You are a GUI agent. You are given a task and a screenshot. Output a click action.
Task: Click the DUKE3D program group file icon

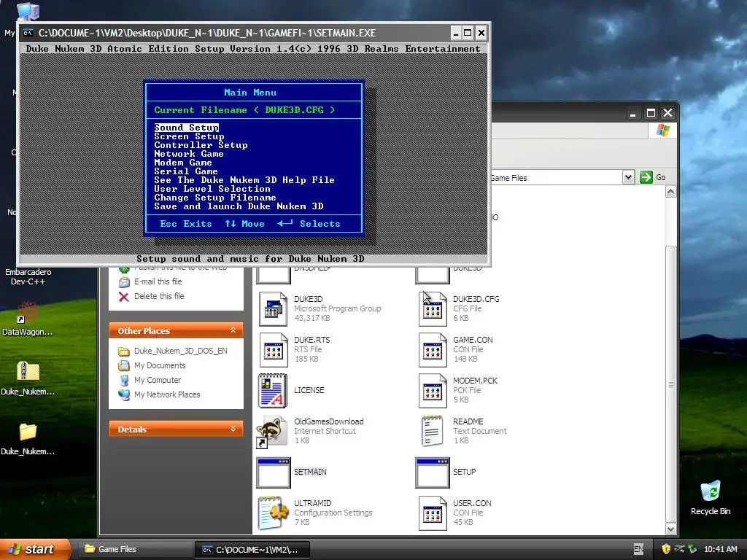pos(273,308)
